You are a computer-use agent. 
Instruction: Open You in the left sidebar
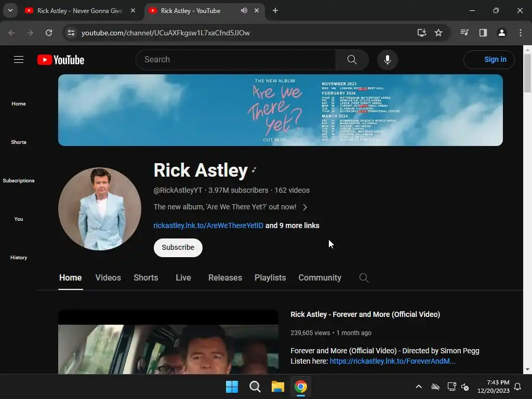pos(19,219)
